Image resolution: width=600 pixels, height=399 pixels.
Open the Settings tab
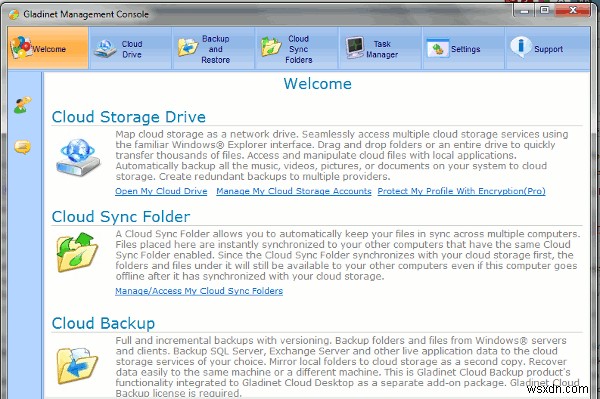(464, 48)
